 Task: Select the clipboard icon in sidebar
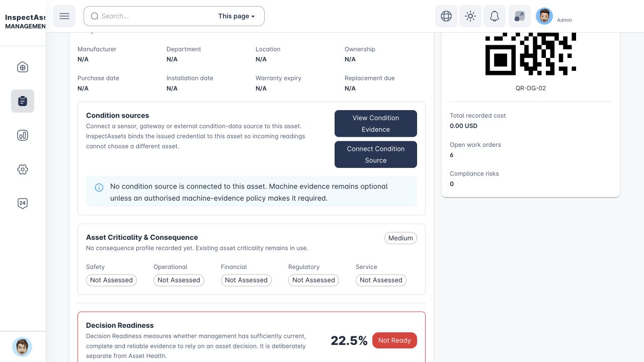(x=23, y=101)
